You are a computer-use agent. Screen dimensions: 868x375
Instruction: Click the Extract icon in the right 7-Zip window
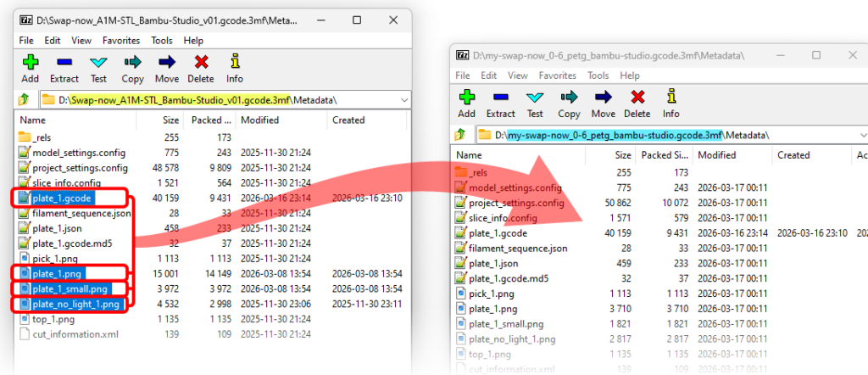click(500, 98)
